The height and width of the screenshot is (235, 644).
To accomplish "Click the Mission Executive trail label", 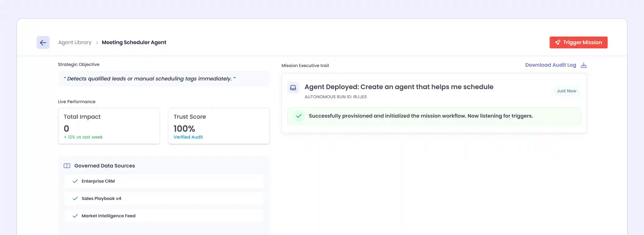I will tap(305, 66).
